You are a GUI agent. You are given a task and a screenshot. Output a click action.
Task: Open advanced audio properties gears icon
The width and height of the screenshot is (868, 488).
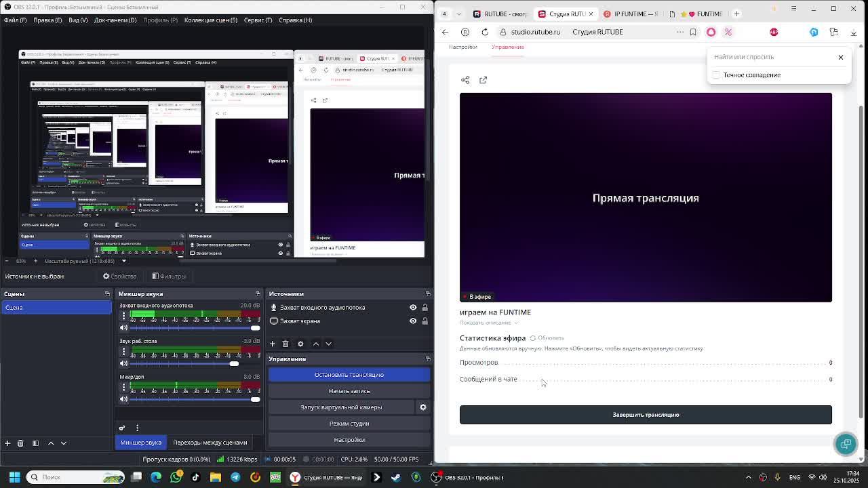[122, 428]
